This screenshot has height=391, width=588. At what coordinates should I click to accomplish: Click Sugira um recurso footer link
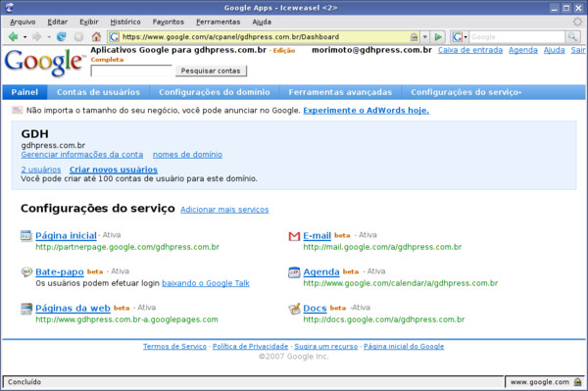(326, 346)
